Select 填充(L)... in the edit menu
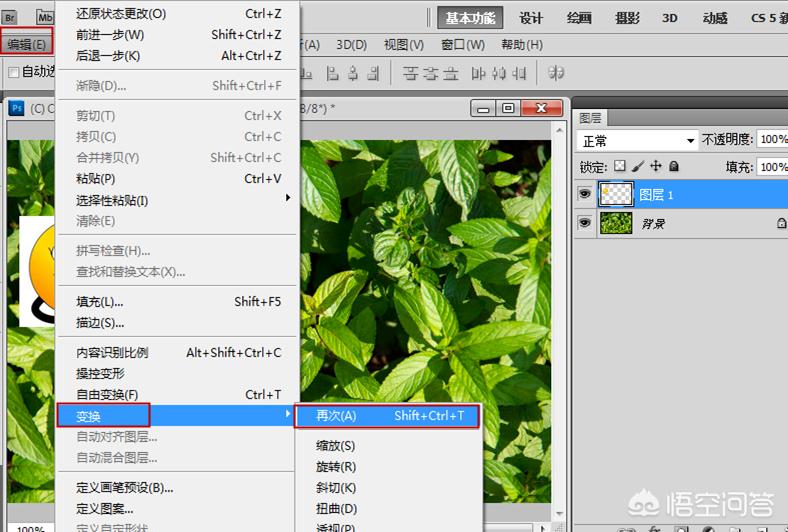788x532 pixels. click(178, 301)
